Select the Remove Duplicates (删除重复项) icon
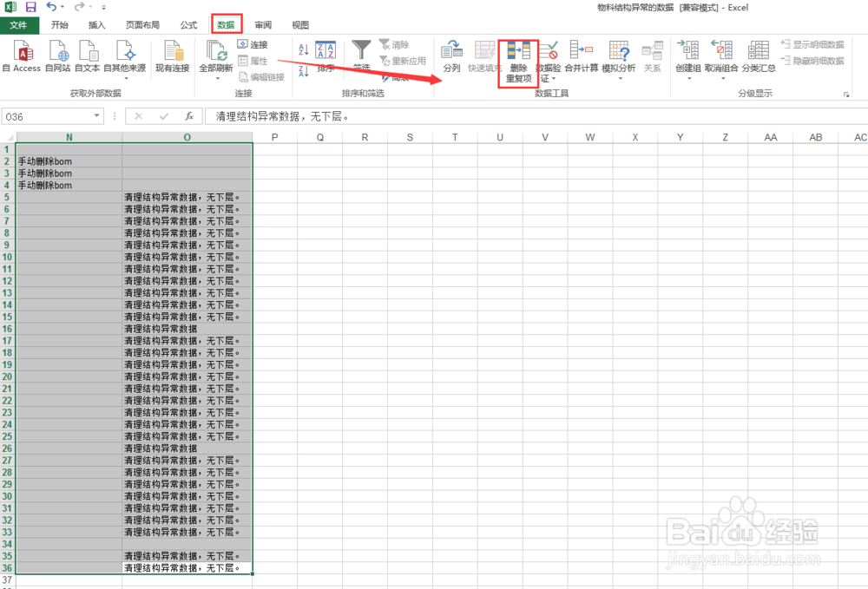This screenshot has width=868, height=589. [x=517, y=61]
